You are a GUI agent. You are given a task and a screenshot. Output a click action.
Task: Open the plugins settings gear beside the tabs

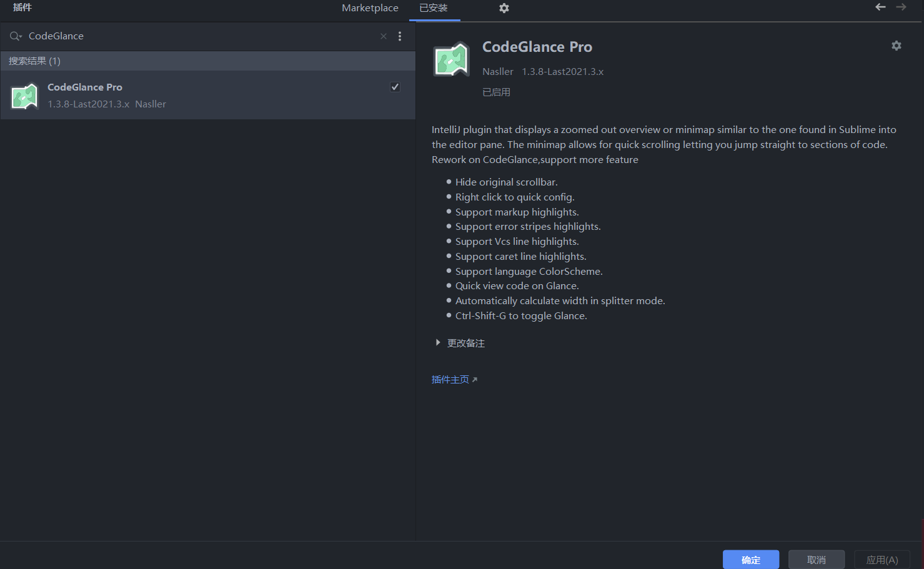[504, 8]
